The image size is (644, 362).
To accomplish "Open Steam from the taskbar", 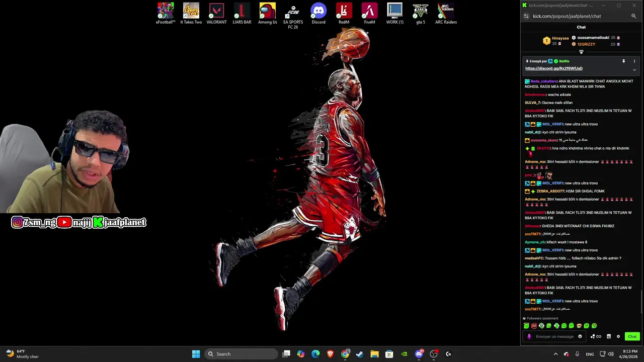I will (x=360, y=354).
